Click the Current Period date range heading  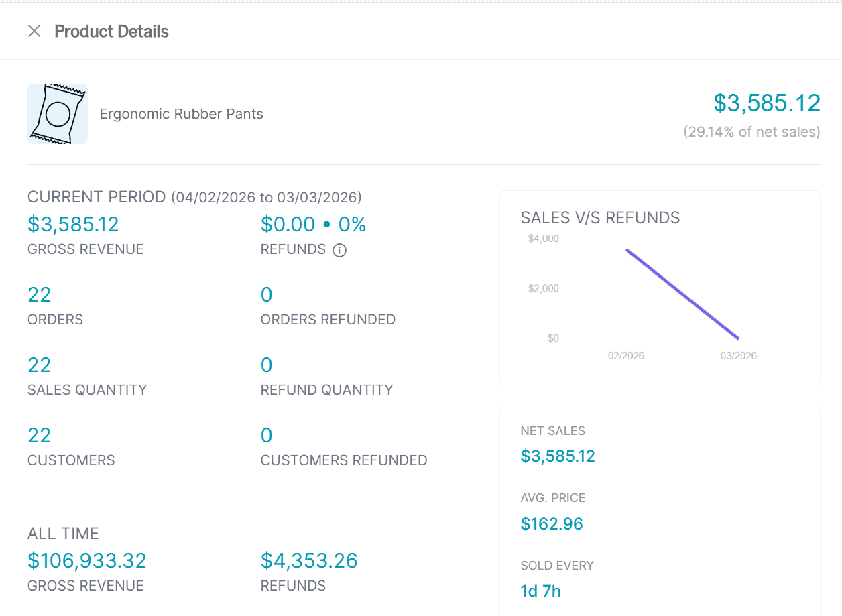pyautogui.click(x=194, y=197)
